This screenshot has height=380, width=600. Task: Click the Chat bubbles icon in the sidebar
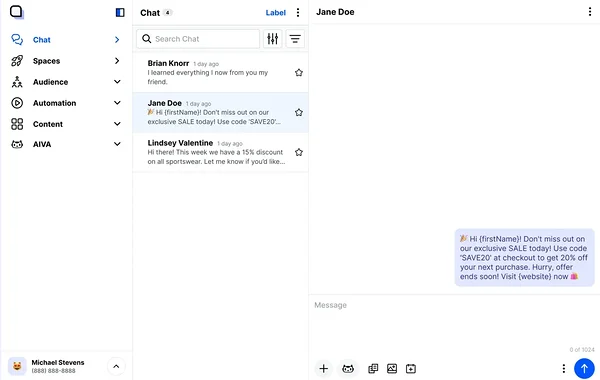(17, 39)
